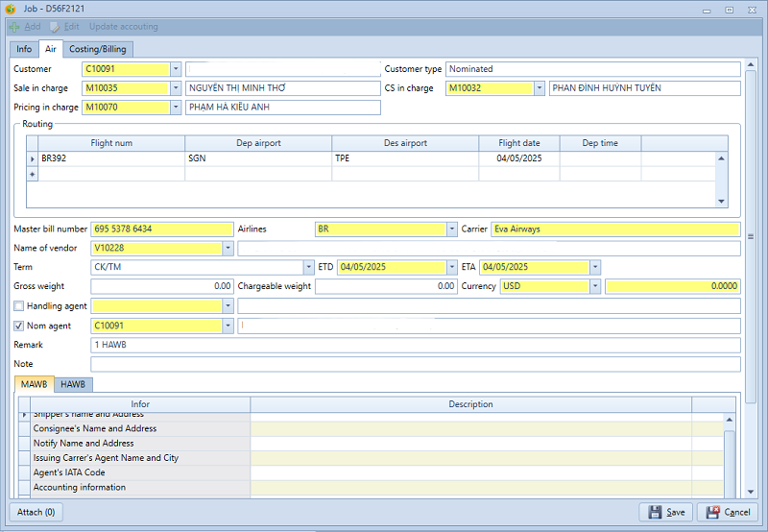
Task: Click the Cancel button icon
Action: click(713, 512)
